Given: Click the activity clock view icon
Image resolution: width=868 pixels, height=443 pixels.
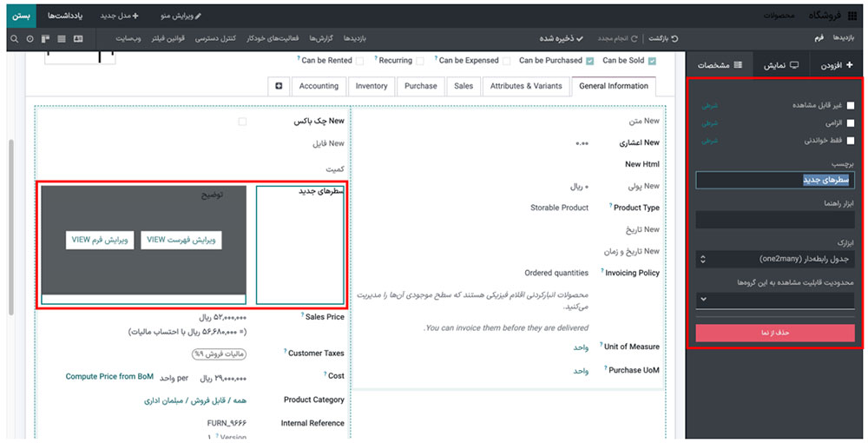Looking at the screenshot, I should [x=30, y=39].
